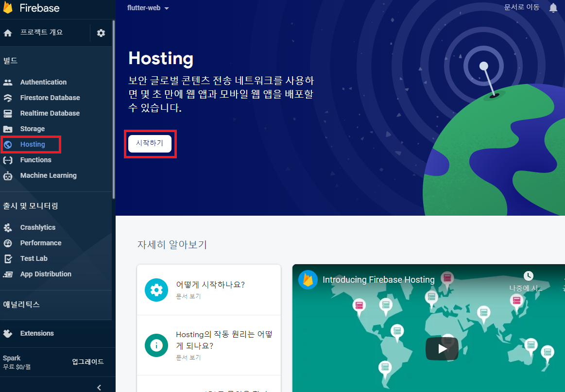This screenshot has width=565, height=392.
Task: Click info icon on Hosting 작동 원리 card
Action: click(156, 345)
